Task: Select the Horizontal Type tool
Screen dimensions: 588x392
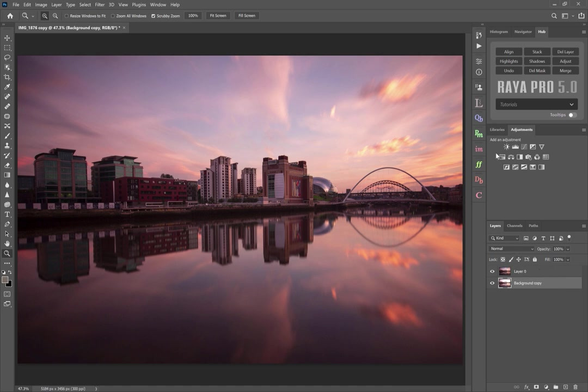Action: pos(7,215)
